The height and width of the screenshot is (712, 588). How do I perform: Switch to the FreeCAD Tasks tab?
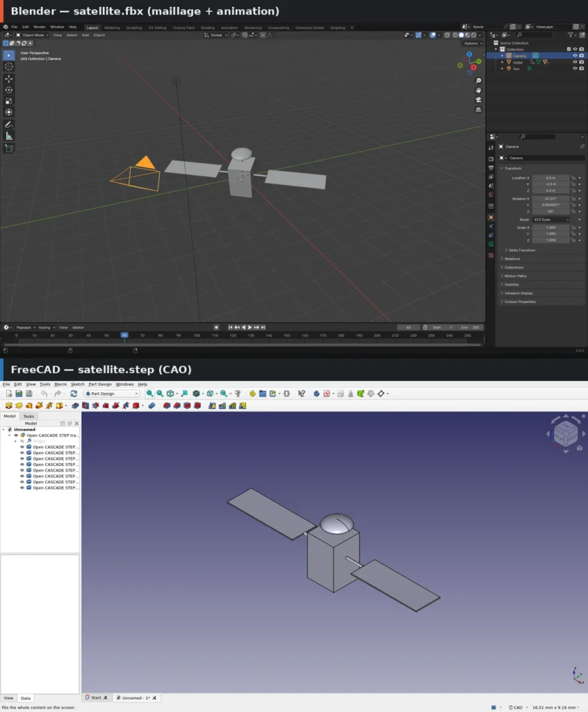pyautogui.click(x=28, y=416)
